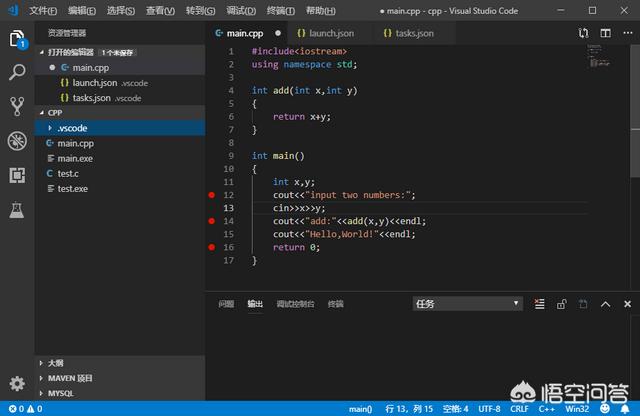Click the VS Code logo icon
Image resolution: width=640 pixels, height=416 pixels.
[13, 10]
